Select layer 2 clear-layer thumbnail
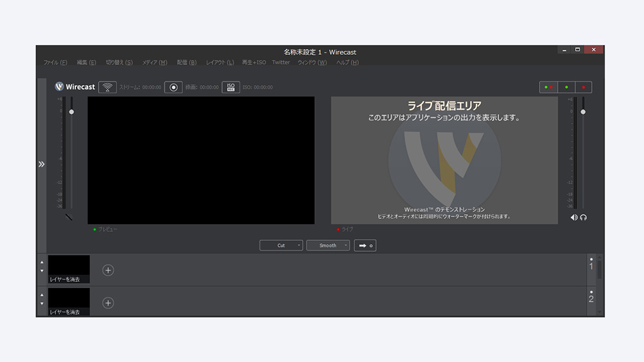644x362 pixels. 69,302
